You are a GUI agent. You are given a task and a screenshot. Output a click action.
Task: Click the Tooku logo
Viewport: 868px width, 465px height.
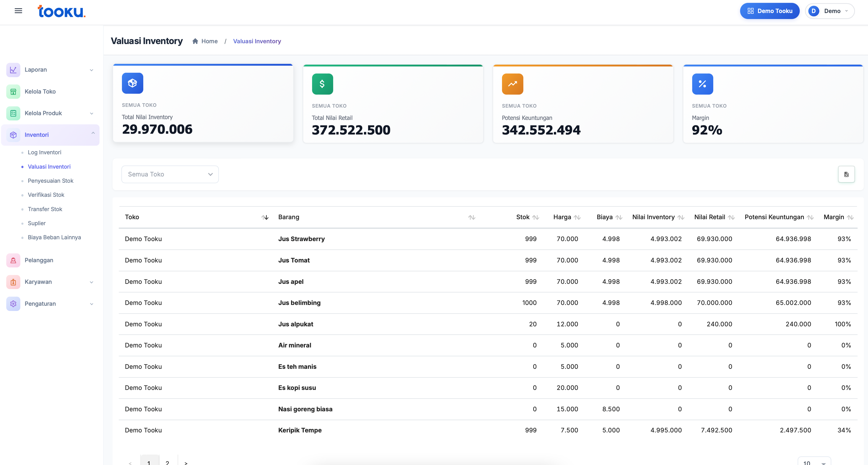[x=61, y=11]
